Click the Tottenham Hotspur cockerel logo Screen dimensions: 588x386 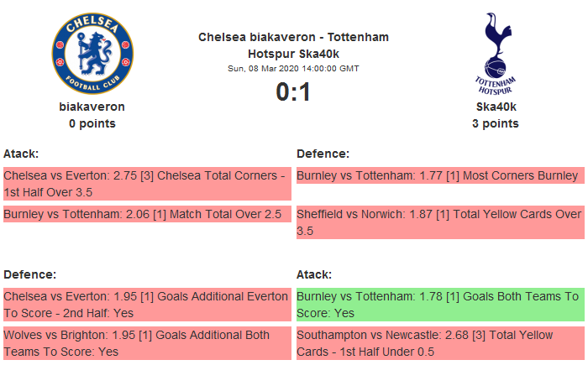pyautogui.click(x=495, y=53)
